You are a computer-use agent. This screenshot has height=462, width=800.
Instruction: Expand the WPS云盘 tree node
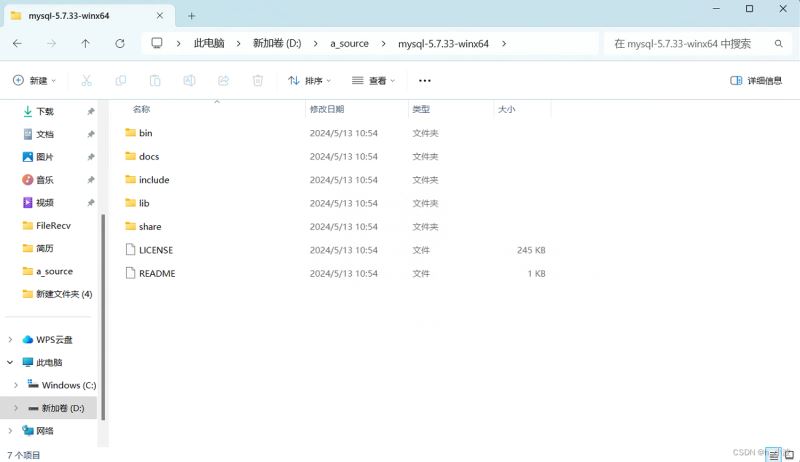coord(11,340)
